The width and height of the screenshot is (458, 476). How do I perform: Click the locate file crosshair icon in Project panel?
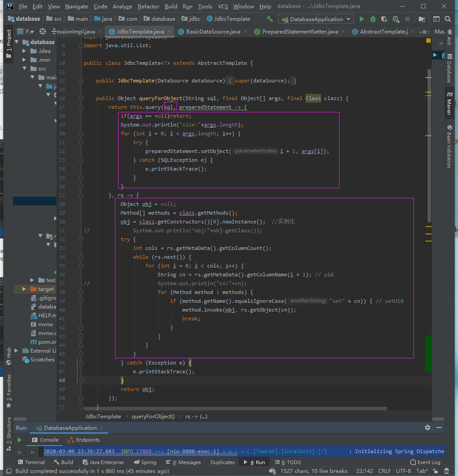[43, 32]
